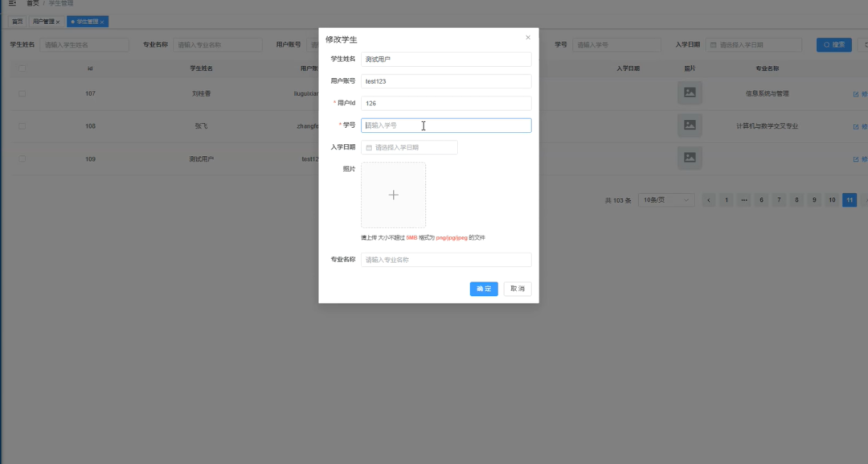The height and width of the screenshot is (464, 868).
Task: Toggle the sidebar collapse hamburger icon
Action: [x=12, y=2]
